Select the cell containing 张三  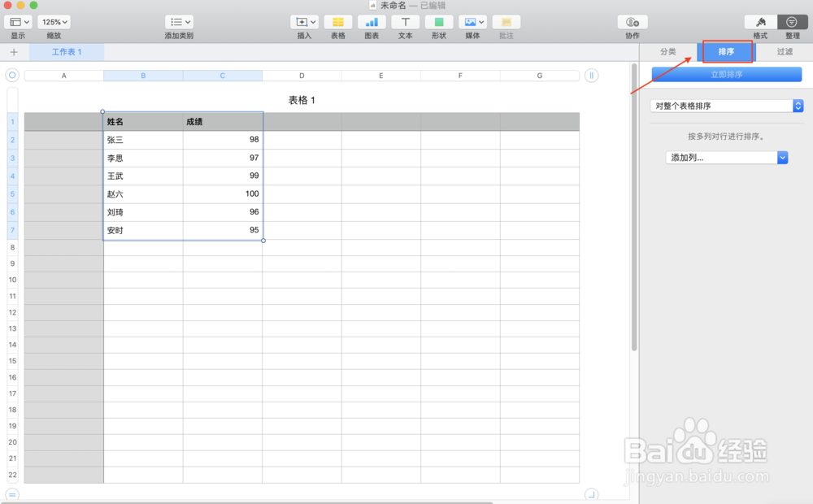143,140
